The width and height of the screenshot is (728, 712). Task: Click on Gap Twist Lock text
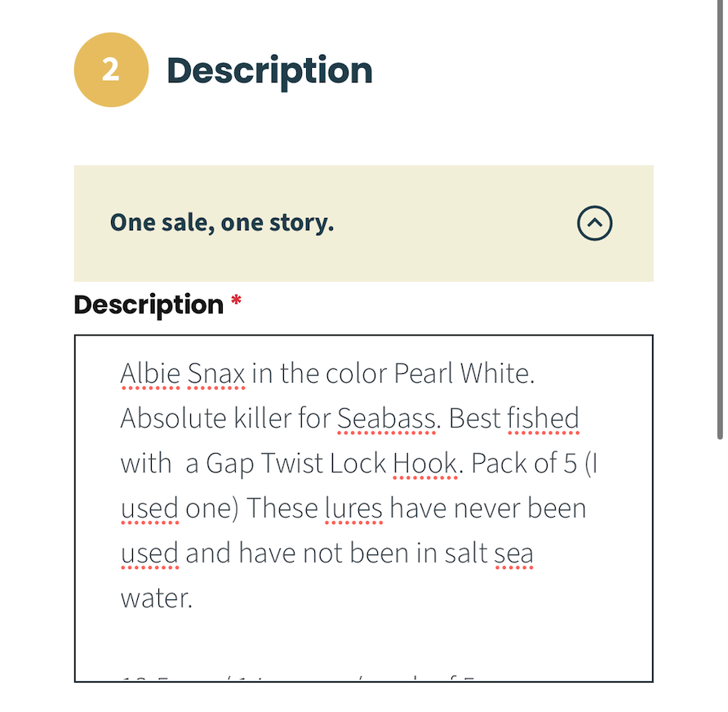tap(295, 464)
